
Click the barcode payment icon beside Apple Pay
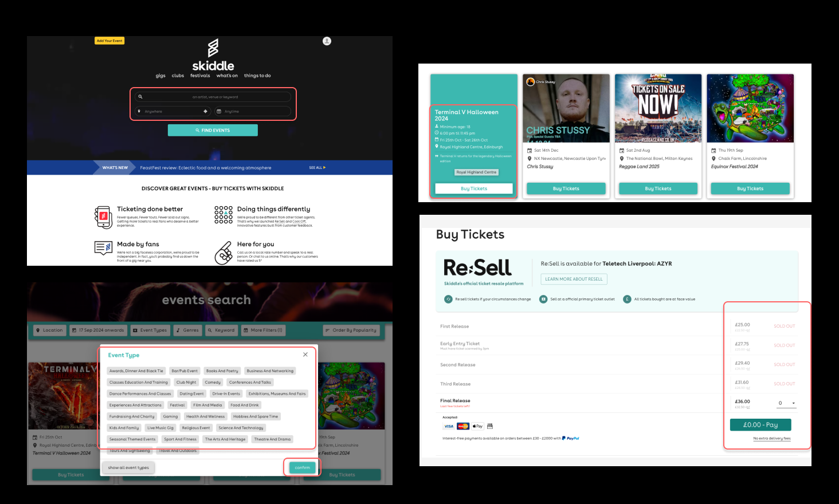490,426
